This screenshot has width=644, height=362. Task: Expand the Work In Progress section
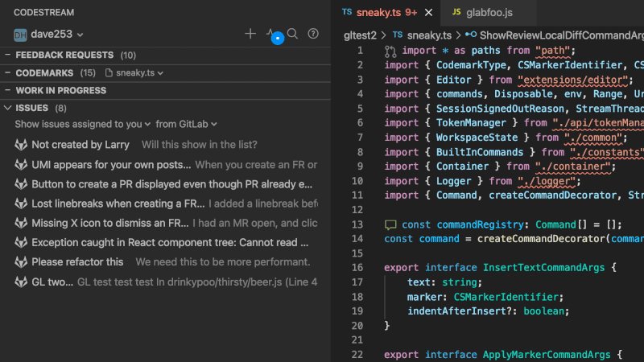[166, 90]
